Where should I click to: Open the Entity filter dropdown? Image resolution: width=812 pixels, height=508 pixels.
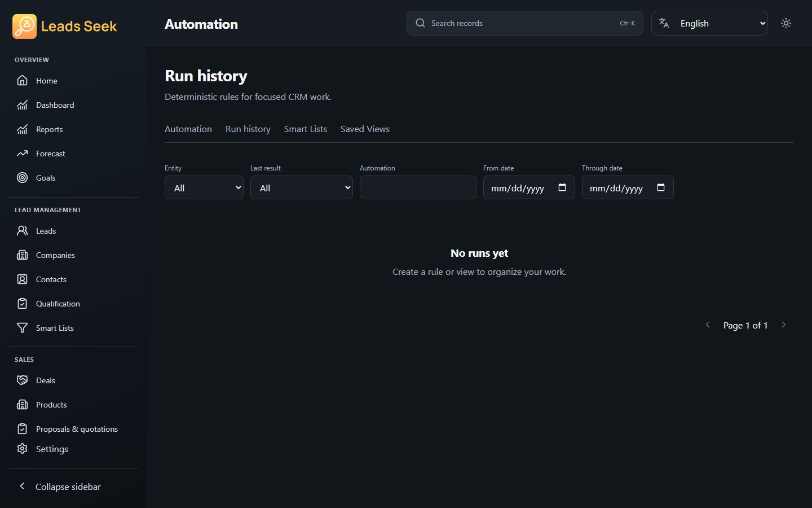click(x=204, y=187)
